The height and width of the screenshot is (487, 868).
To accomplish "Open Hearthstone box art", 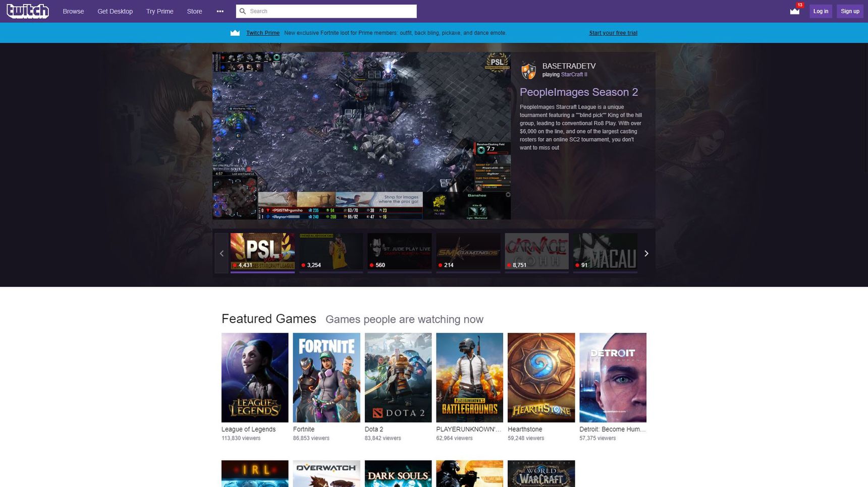I will click(541, 378).
